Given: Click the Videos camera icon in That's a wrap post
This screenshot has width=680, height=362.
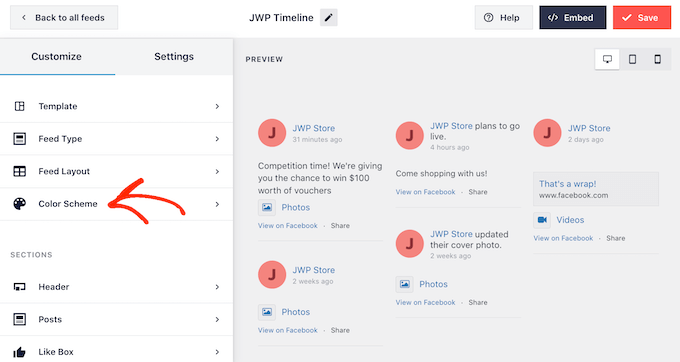Looking at the screenshot, I should click(542, 220).
